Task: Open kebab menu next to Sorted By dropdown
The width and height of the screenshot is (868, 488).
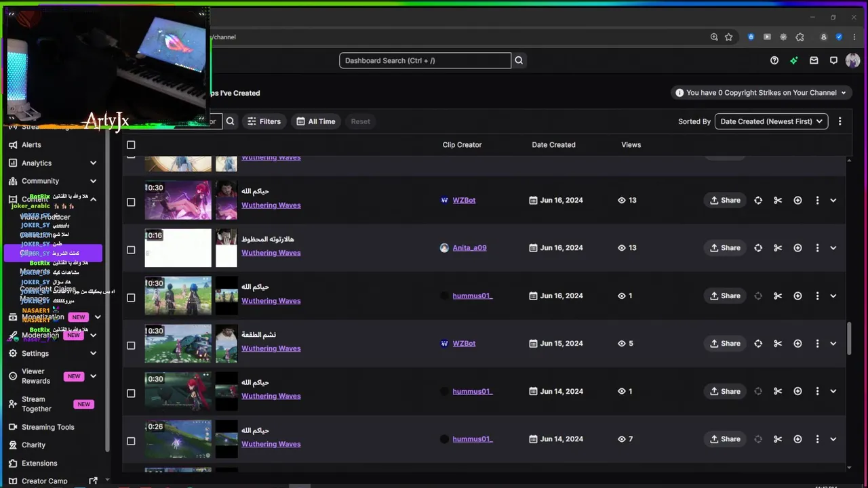Action: [840, 121]
